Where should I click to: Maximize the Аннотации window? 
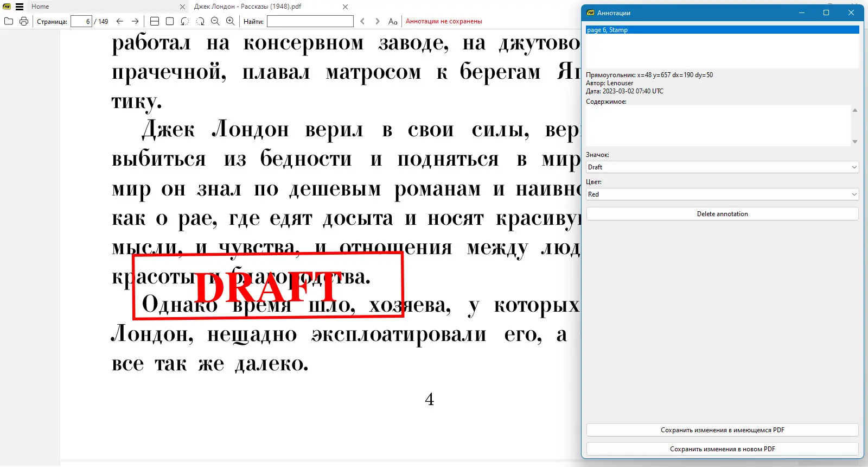pos(826,12)
